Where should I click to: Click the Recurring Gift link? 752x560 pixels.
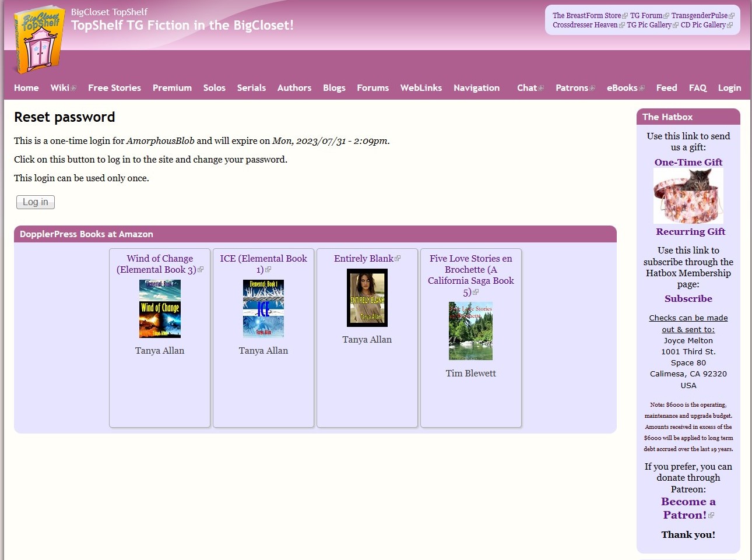click(x=690, y=231)
